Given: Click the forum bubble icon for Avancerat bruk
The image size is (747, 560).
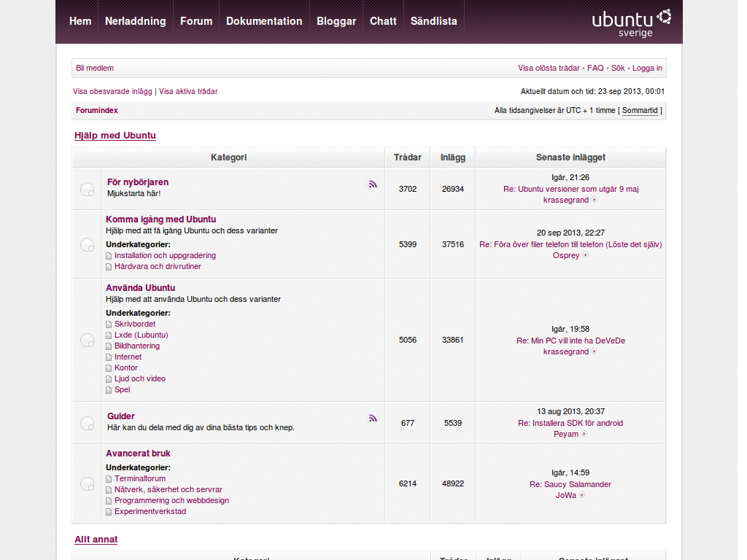Looking at the screenshot, I should (87, 483).
